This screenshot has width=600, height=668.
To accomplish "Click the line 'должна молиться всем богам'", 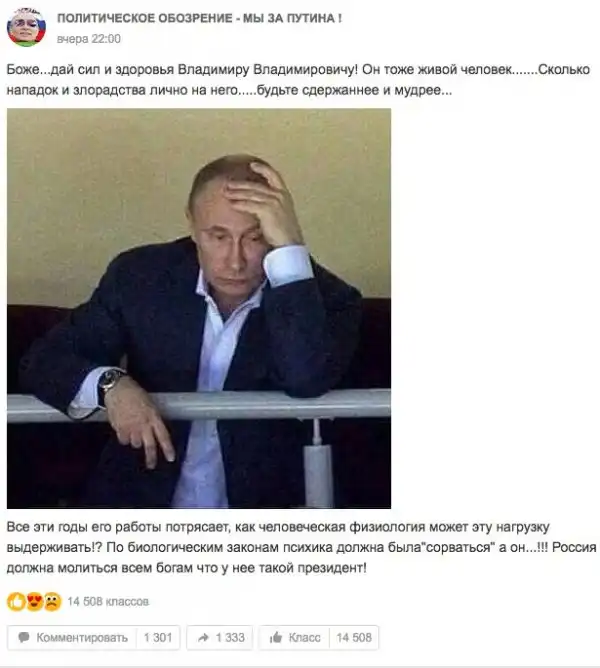I will pos(186,568).
